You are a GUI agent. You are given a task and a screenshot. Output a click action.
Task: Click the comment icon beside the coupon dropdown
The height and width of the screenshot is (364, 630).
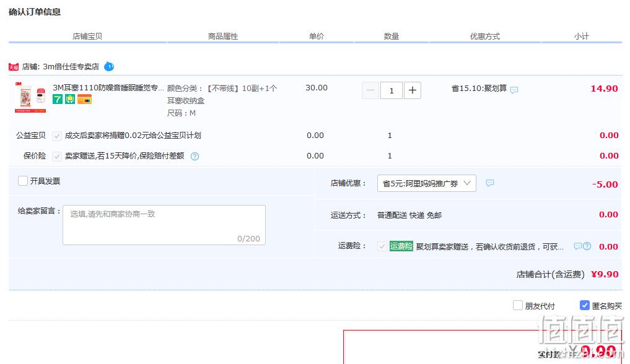[490, 183]
